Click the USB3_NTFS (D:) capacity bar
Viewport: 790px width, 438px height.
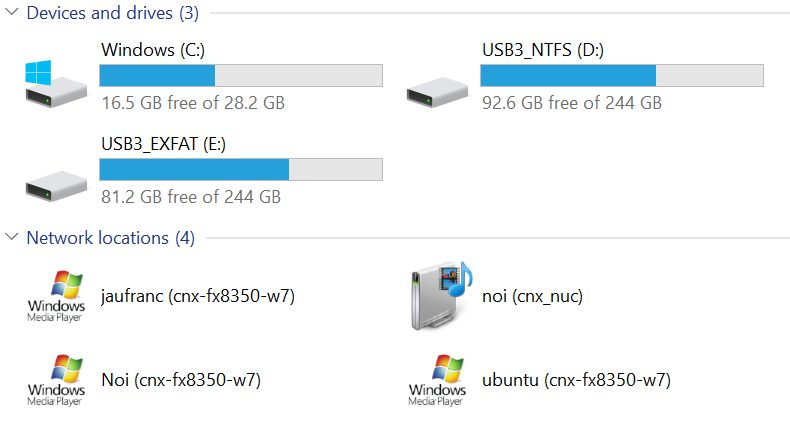coord(622,76)
